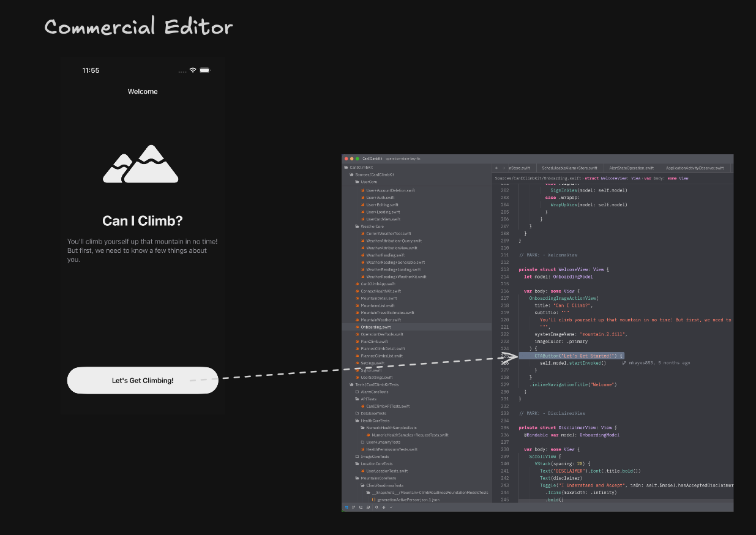756x535 pixels.
Task: Click the project panel icon in status bar
Action: (346, 507)
